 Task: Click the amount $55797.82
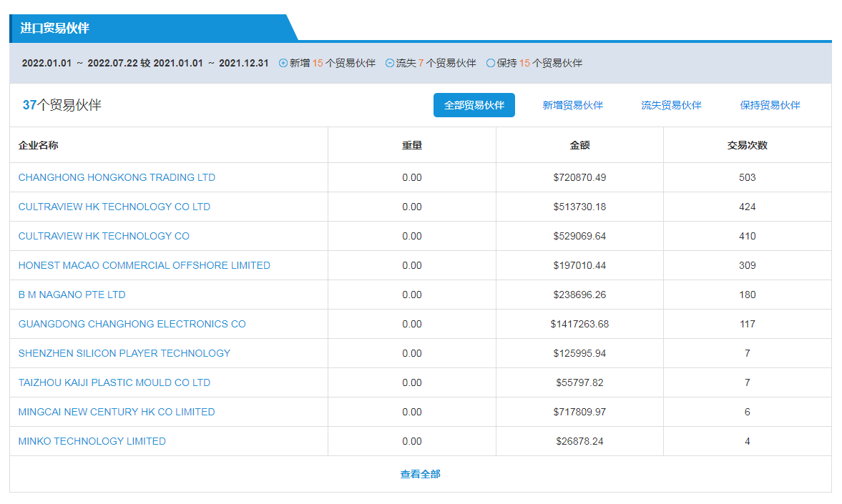pos(579,382)
